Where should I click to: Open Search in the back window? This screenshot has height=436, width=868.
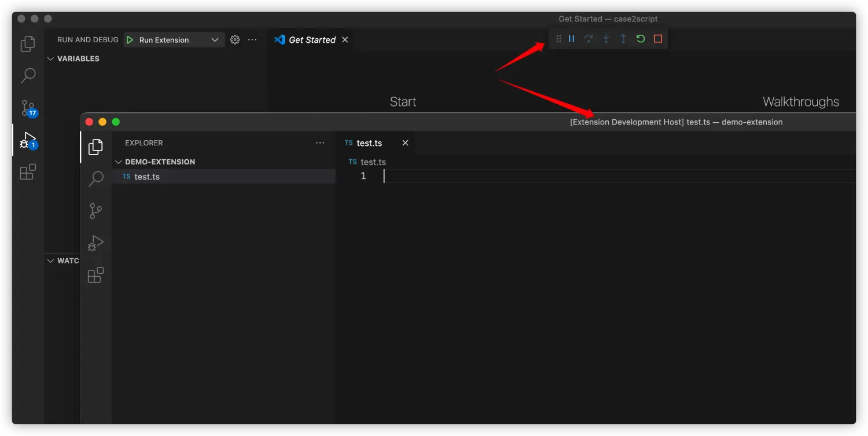tap(28, 76)
